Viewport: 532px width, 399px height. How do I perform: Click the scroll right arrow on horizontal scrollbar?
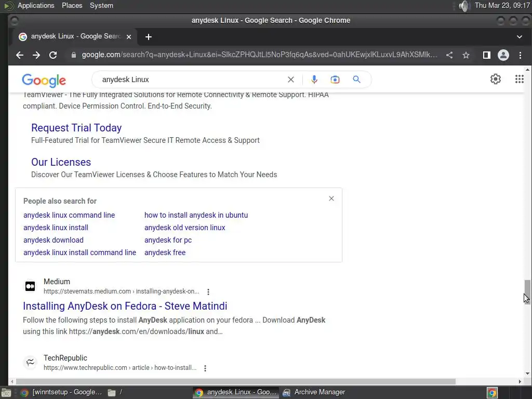(520, 381)
